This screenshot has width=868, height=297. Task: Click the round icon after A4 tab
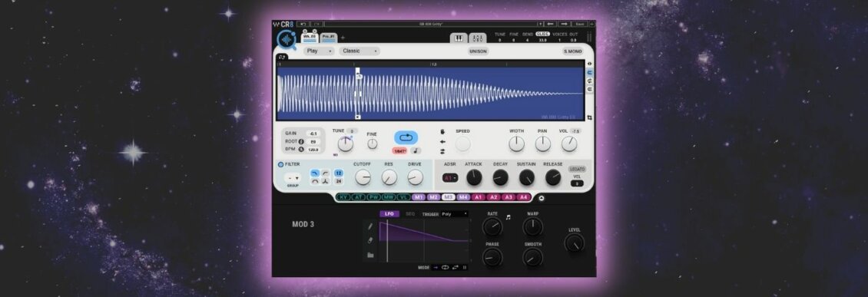click(542, 197)
